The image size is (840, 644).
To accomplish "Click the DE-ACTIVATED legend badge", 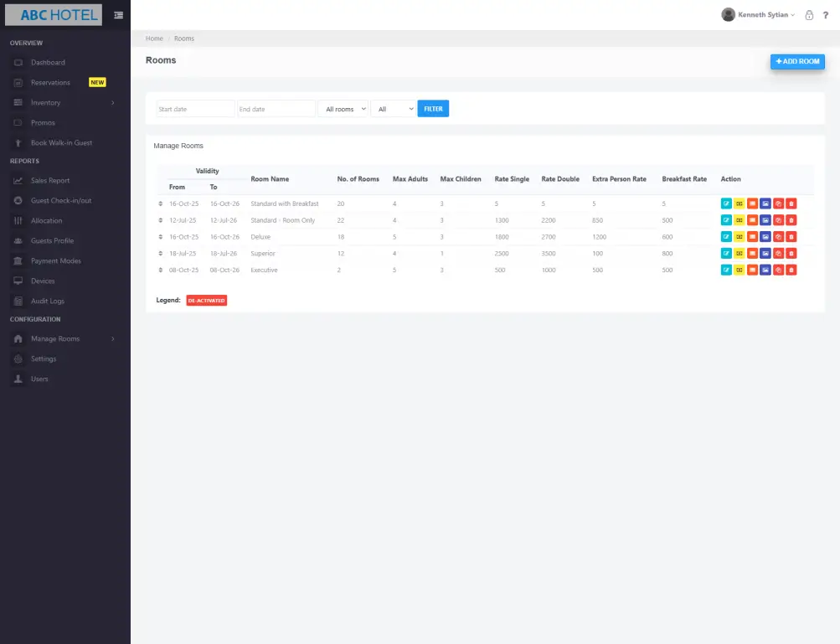I will 207,301.
